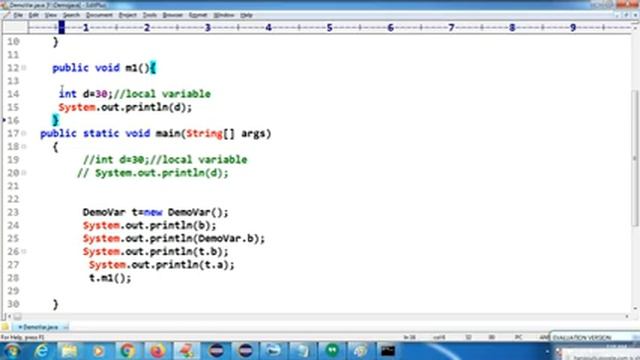Screen dimensions: 640x360
Task: Click the 'int d=30;//local variable' line 14
Action: pos(135,94)
